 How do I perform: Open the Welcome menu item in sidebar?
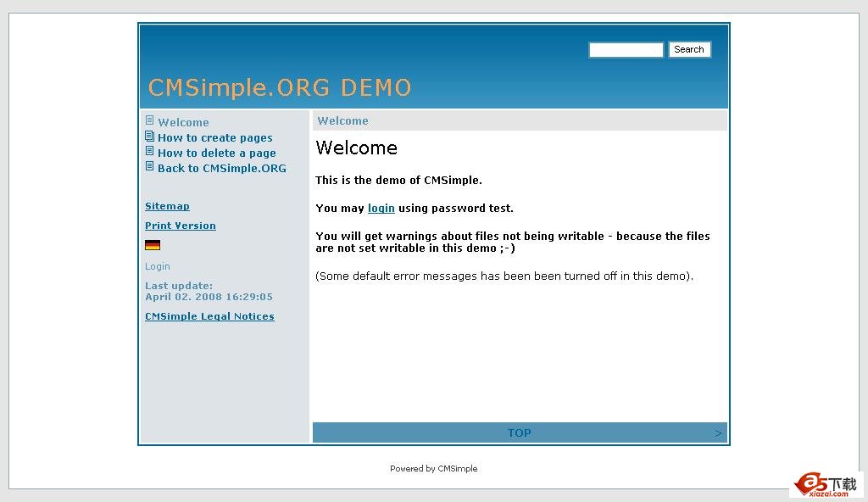pos(183,122)
